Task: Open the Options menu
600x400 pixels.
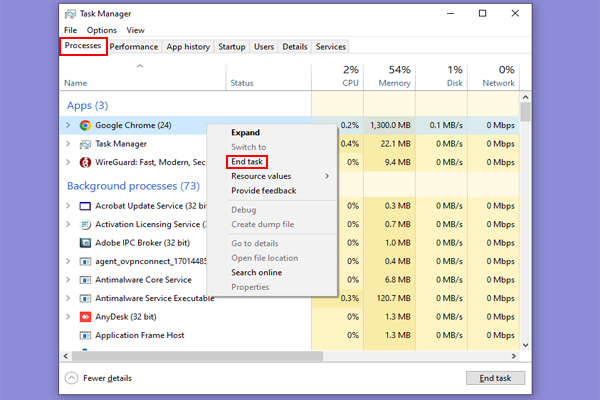Action: [x=101, y=30]
